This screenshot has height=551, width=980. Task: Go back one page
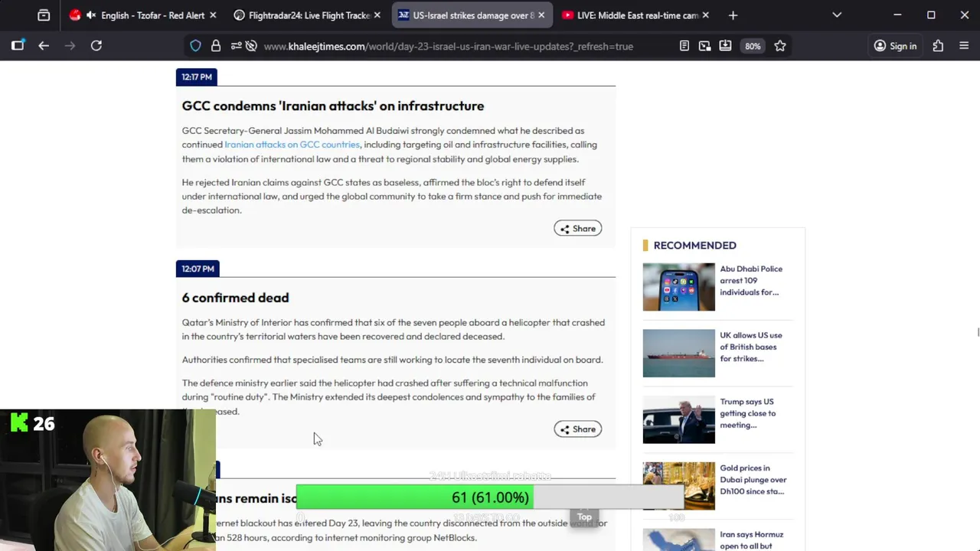(x=44, y=46)
